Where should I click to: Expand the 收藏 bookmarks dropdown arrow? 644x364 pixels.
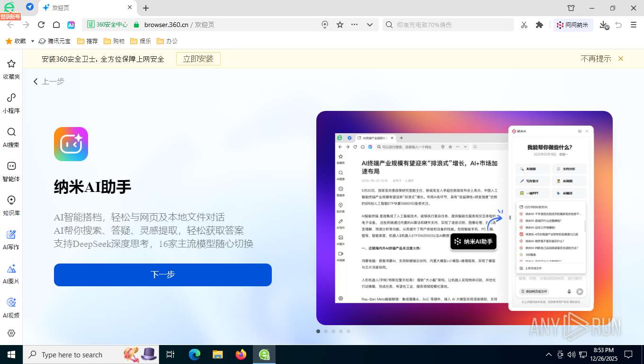pyautogui.click(x=32, y=41)
